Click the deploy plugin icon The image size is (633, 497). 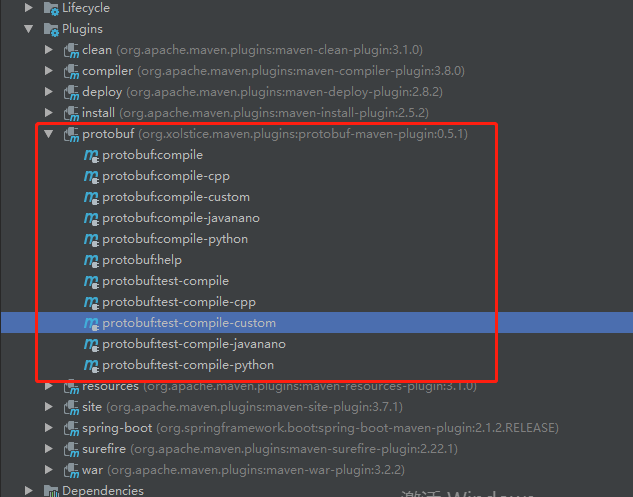coord(71,92)
